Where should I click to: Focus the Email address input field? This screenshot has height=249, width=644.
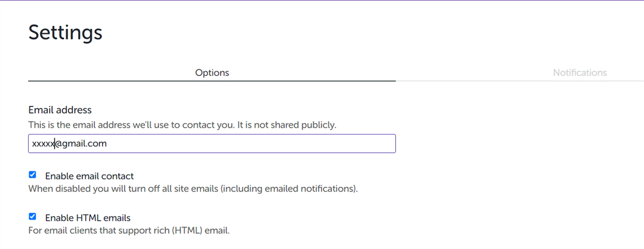(230, 144)
